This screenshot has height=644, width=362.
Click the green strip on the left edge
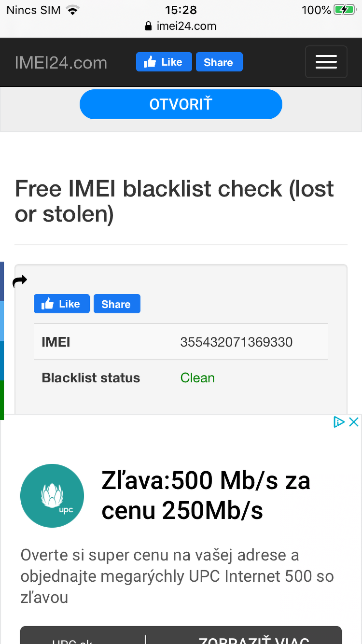2,400
